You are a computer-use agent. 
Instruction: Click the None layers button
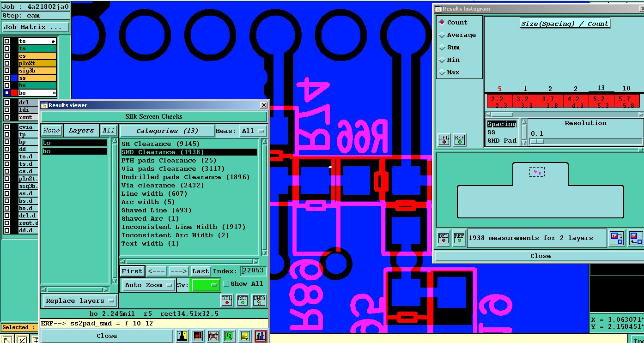click(52, 131)
